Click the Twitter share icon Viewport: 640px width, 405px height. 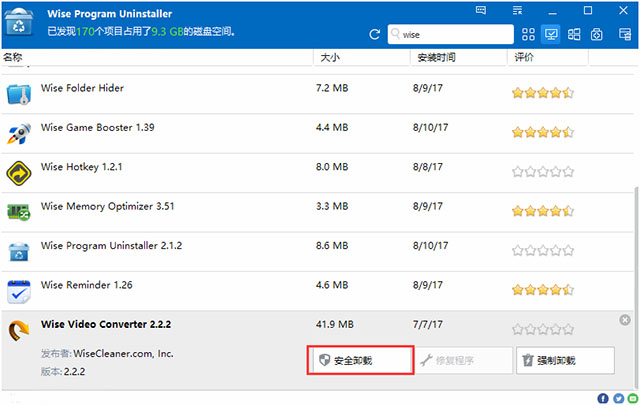pos(616,397)
